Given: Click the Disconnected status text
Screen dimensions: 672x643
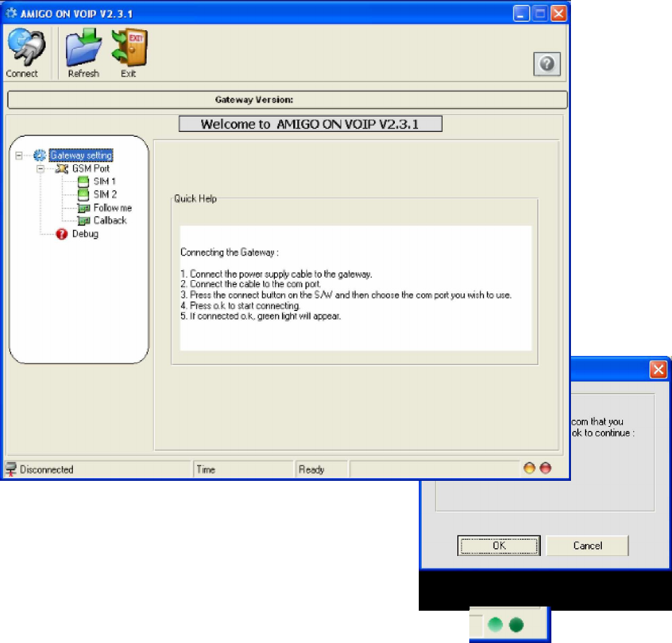Looking at the screenshot, I should pos(46,470).
